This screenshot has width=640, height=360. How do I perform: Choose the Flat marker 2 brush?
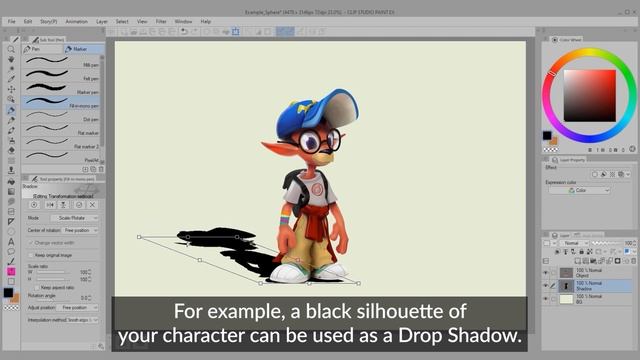(61, 143)
